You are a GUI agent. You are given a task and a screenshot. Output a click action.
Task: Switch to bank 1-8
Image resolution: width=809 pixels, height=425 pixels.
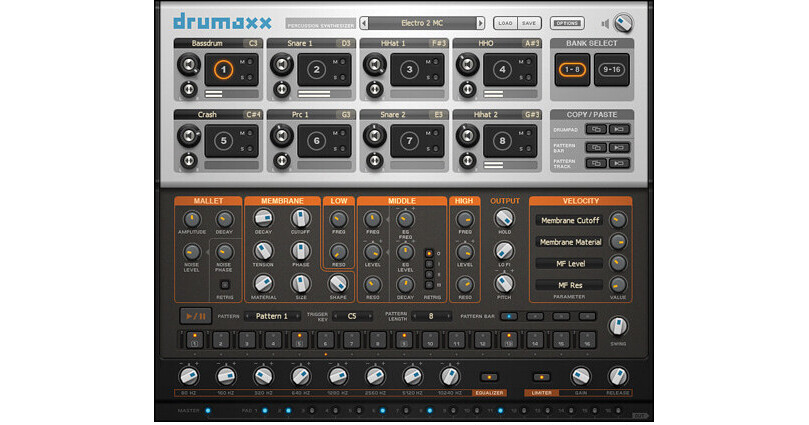pos(572,70)
